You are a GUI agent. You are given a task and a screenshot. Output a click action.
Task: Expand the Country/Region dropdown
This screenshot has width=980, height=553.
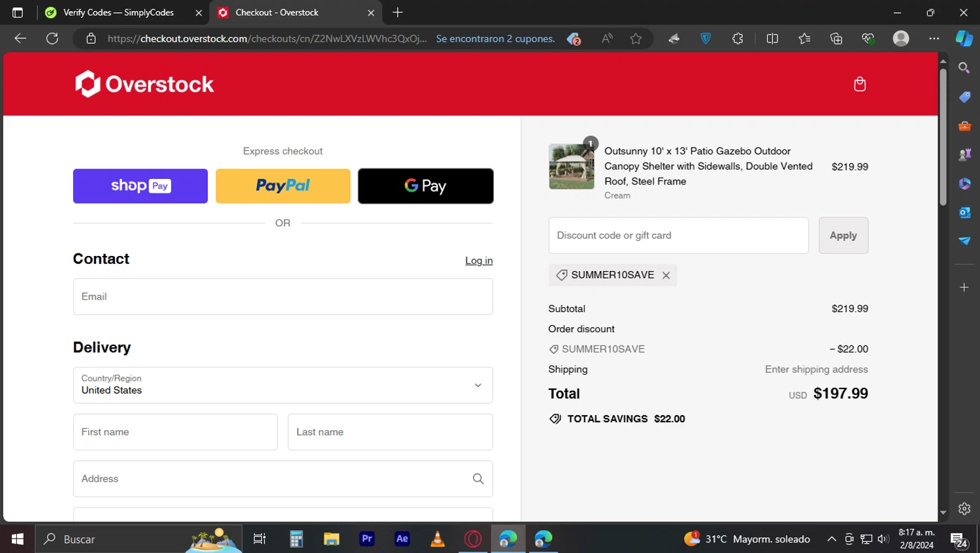[x=283, y=385]
